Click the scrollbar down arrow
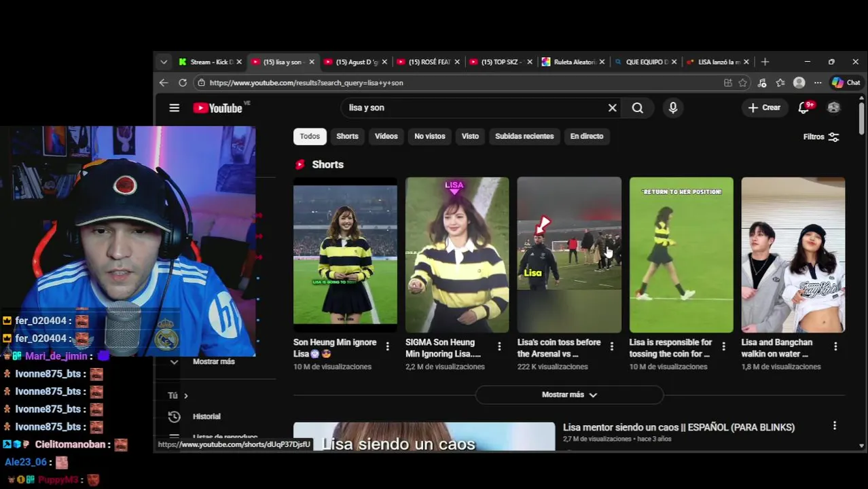 pyautogui.click(x=861, y=446)
